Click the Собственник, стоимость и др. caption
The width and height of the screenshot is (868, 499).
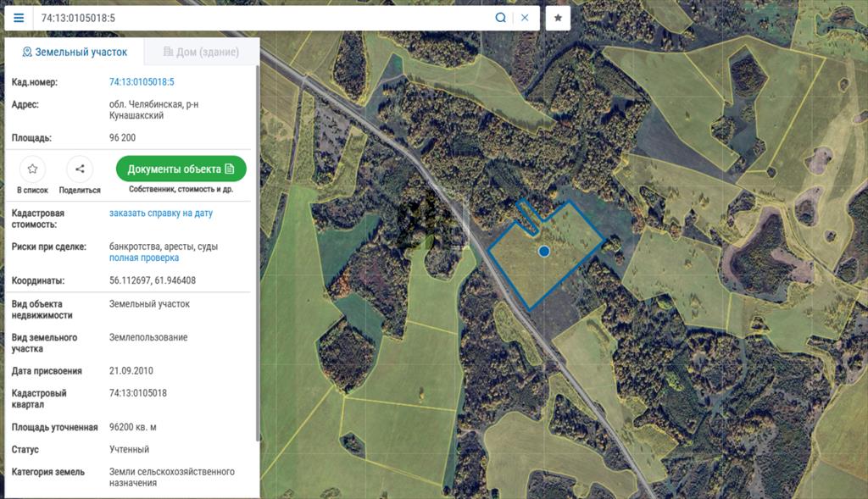pos(181,190)
